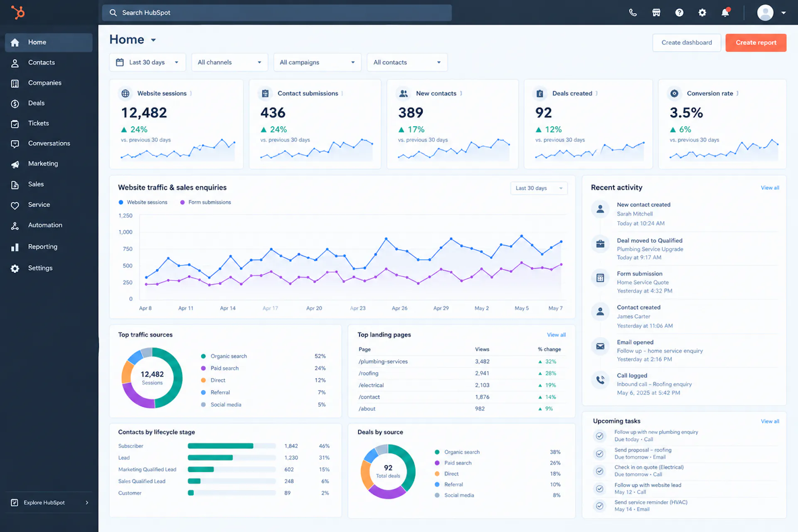Complete Follow up with website lead task

(x=599, y=489)
